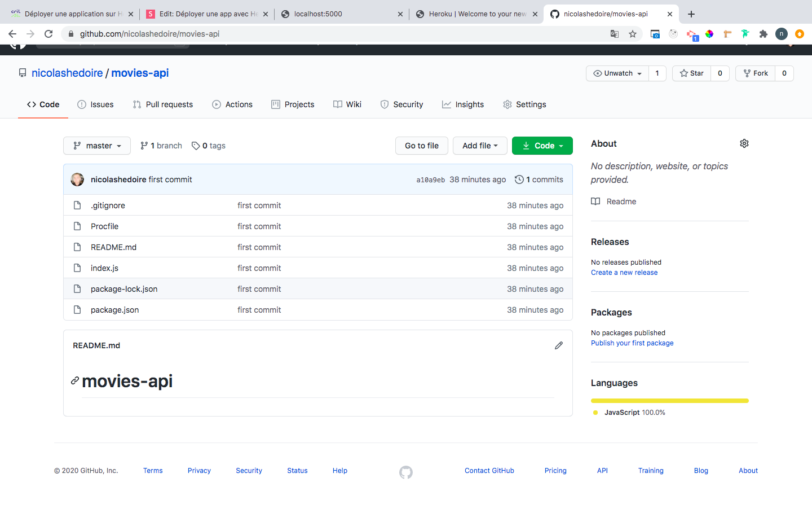Viewport: 812px width, 508px height.
Task: Open the browser extensions puzzle icon
Action: coord(764,34)
